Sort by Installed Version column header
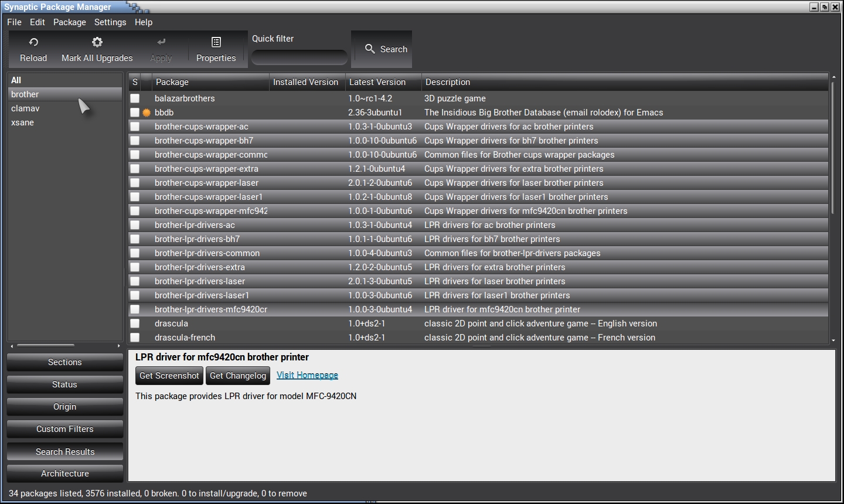 tap(305, 82)
